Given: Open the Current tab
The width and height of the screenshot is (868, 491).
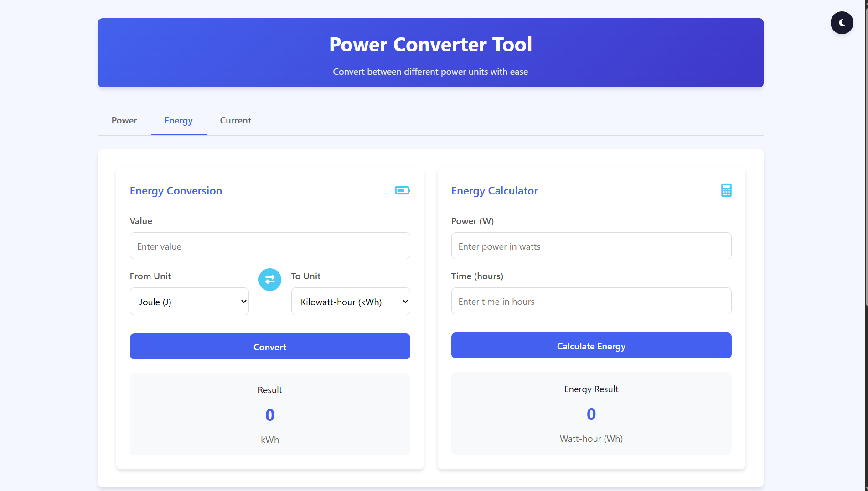Looking at the screenshot, I should pyautogui.click(x=236, y=121).
